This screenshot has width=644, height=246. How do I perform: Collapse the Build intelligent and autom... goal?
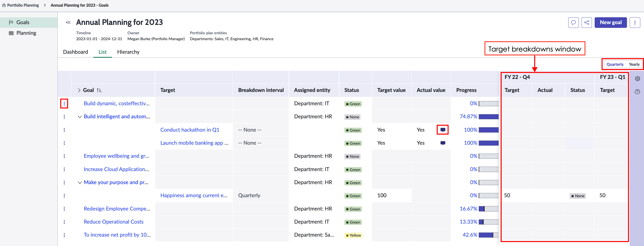tap(79, 117)
